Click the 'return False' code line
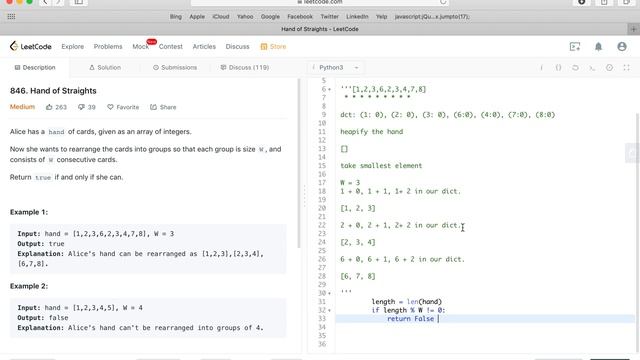The image size is (640, 360). click(x=411, y=319)
